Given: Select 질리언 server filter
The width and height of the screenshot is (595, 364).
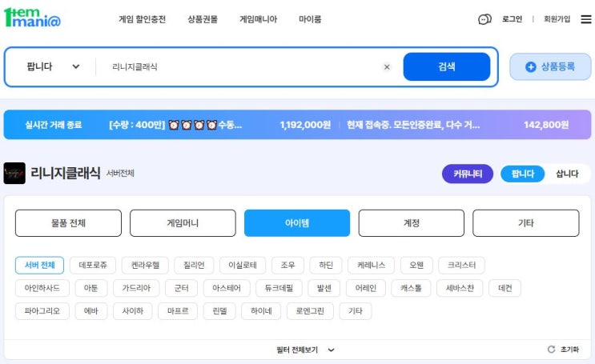Looking at the screenshot, I should tap(194, 265).
